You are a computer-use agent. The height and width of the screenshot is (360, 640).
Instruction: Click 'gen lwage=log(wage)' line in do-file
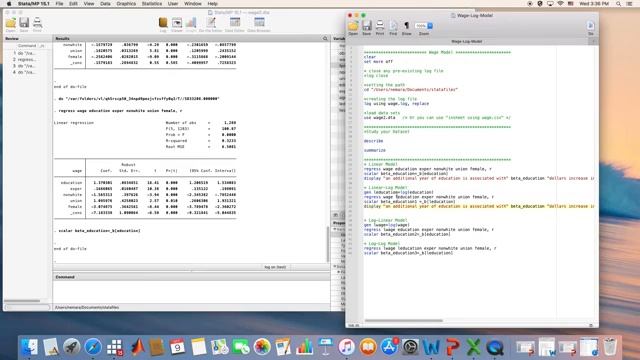coord(386,225)
